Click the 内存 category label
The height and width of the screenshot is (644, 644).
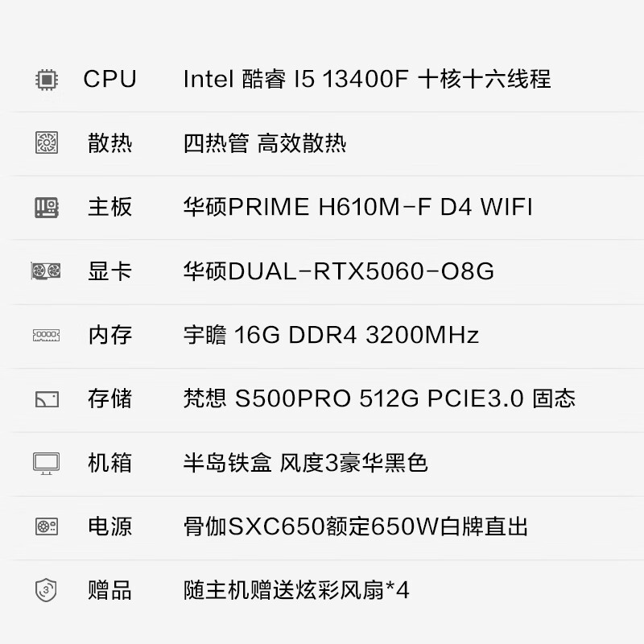pyautogui.click(x=110, y=335)
